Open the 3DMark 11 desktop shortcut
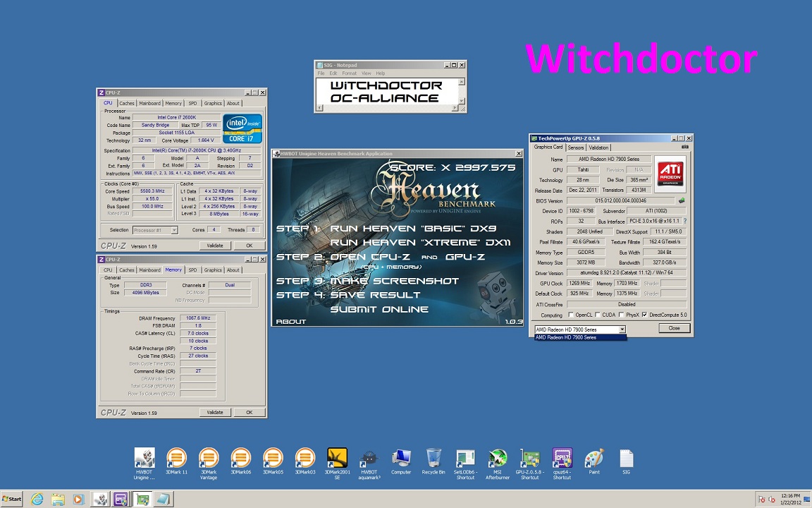 coord(176,459)
